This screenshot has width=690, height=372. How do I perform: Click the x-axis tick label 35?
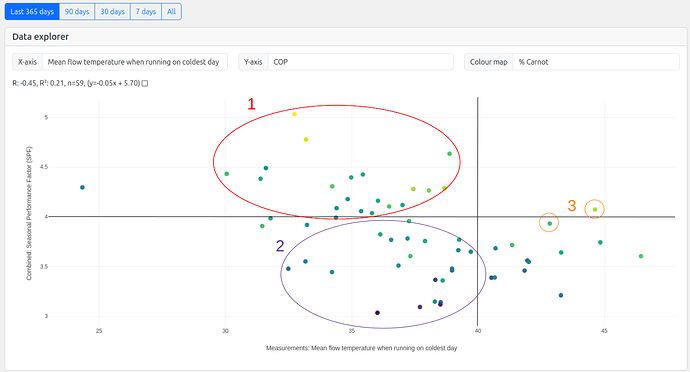coord(352,331)
